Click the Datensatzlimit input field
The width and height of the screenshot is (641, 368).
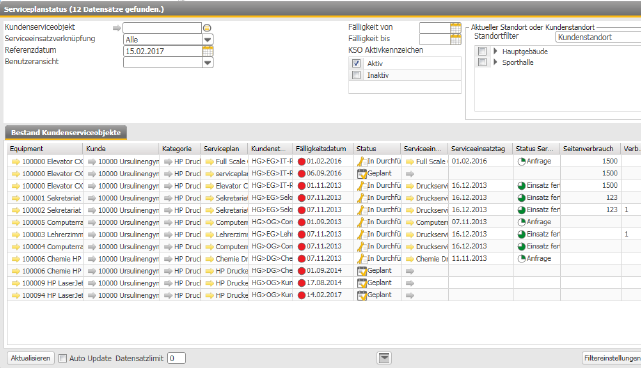pyautogui.click(x=176, y=358)
